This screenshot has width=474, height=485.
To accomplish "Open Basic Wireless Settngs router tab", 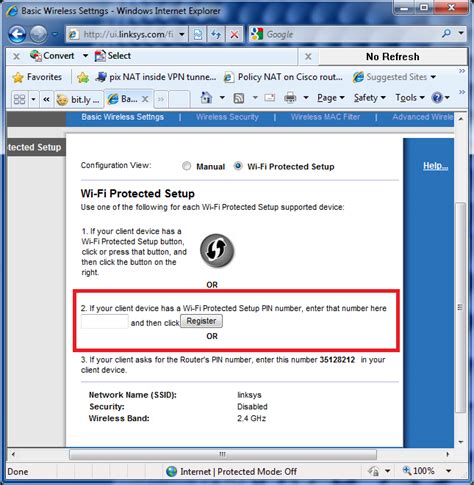I will [x=122, y=117].
